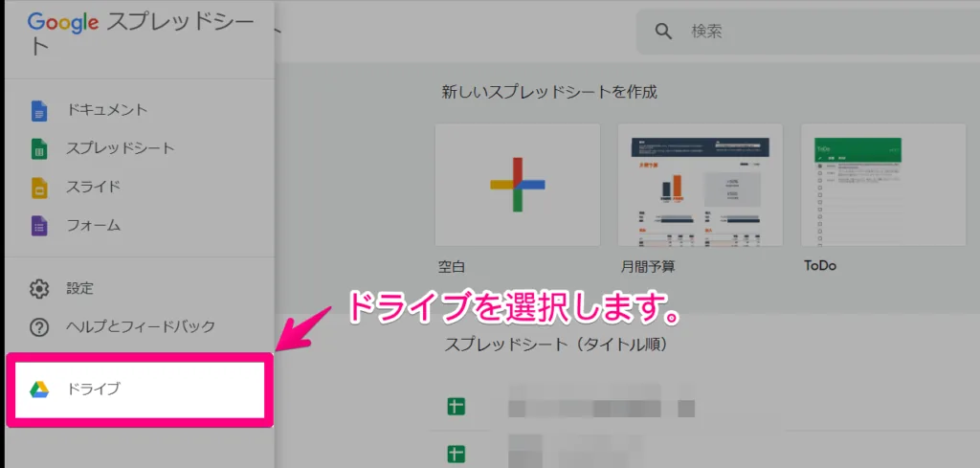Click the second spreadsheet file's green icon
Viewport: 980px width, 468px height.
point(457,453)
